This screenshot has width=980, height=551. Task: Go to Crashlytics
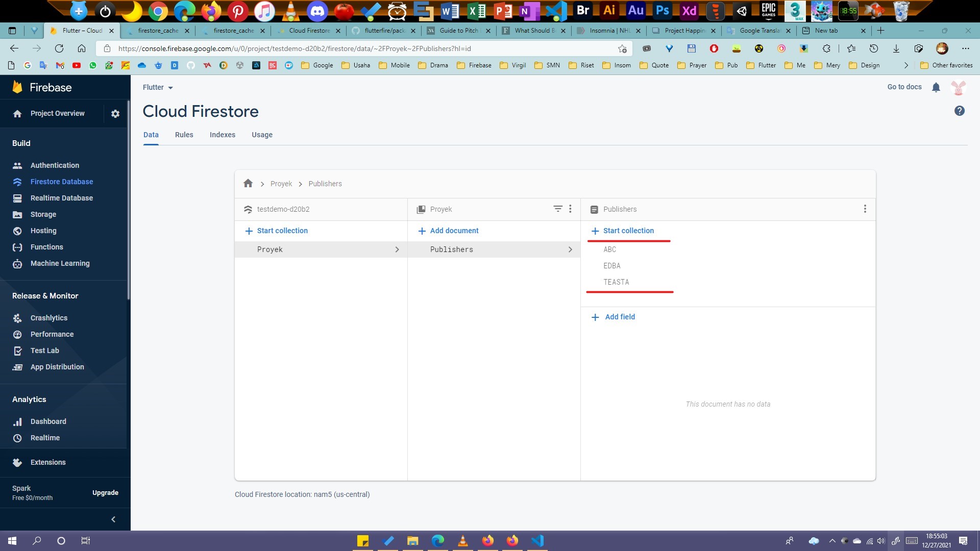(x=48, y=318)
